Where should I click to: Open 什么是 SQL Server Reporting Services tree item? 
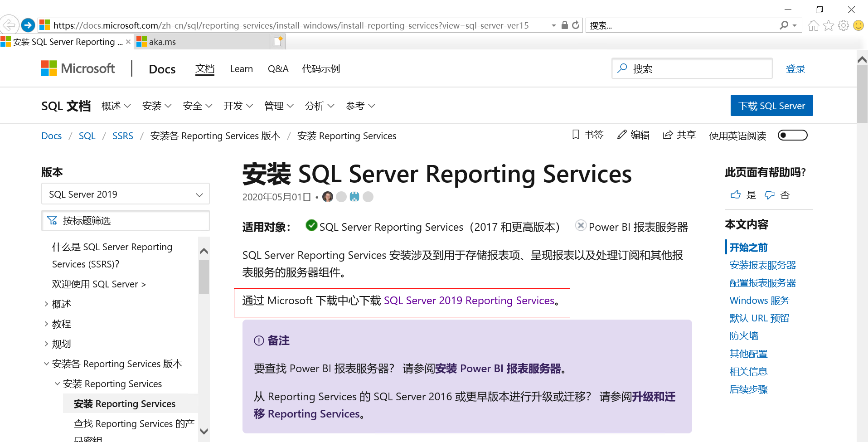(x=112, y=256)
